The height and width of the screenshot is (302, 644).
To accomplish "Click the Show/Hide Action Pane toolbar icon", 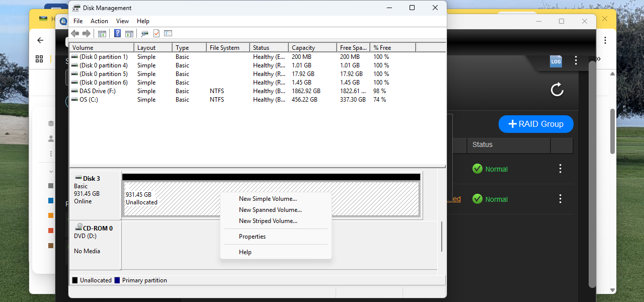I will click(129, 34).
